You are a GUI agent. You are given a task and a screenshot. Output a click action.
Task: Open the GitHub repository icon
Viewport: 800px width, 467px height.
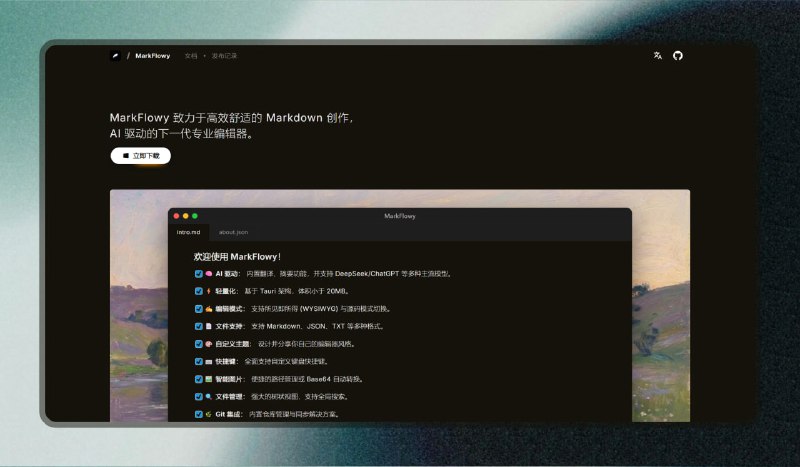[x=678, y=56]
